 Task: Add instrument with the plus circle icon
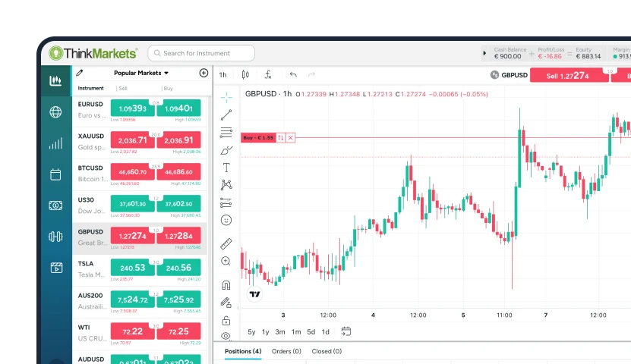(203, 74)
